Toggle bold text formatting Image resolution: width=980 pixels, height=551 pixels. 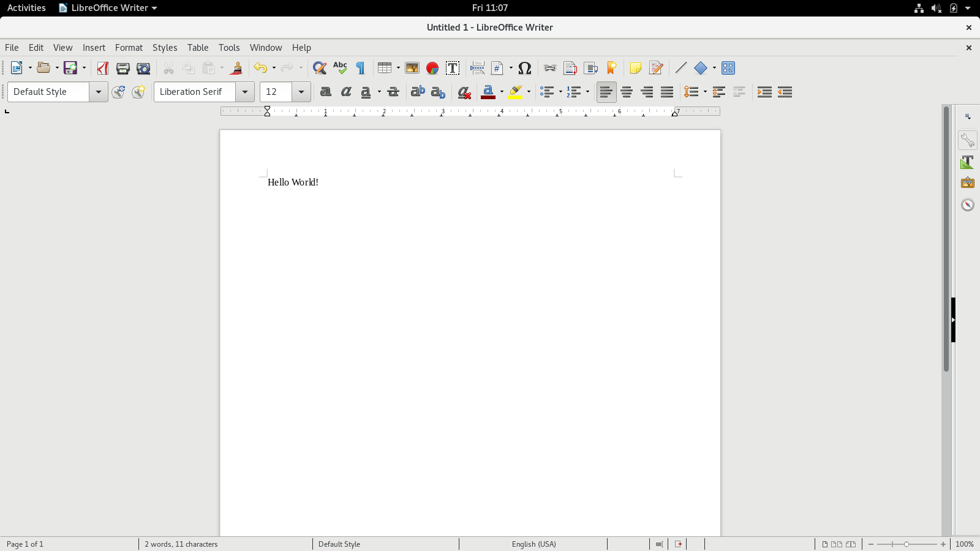[326, 92]
